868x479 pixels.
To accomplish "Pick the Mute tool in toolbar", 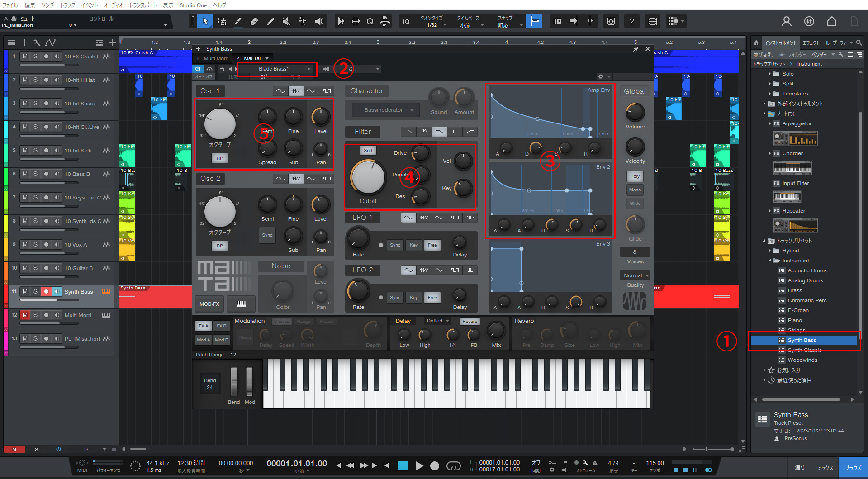I will point(286,21).
